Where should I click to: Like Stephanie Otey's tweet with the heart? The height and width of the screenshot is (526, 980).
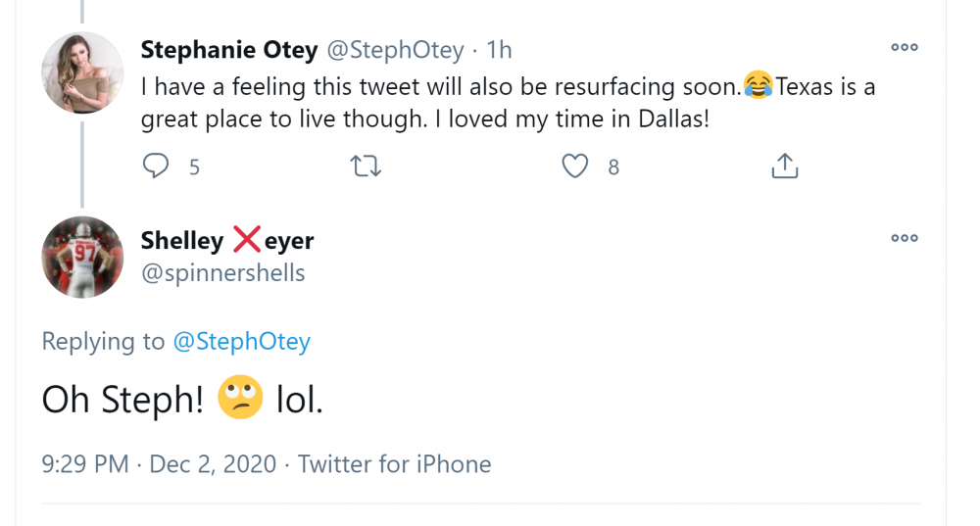pos(574,167)
